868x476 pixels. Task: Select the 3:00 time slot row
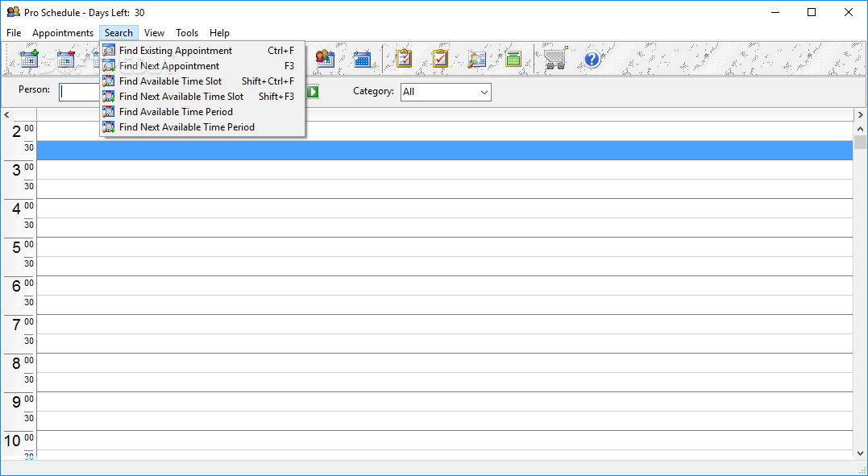point(445,169)
